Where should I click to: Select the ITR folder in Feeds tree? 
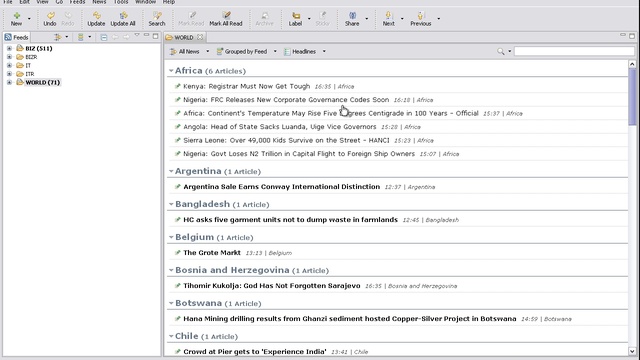pos(30,74)
